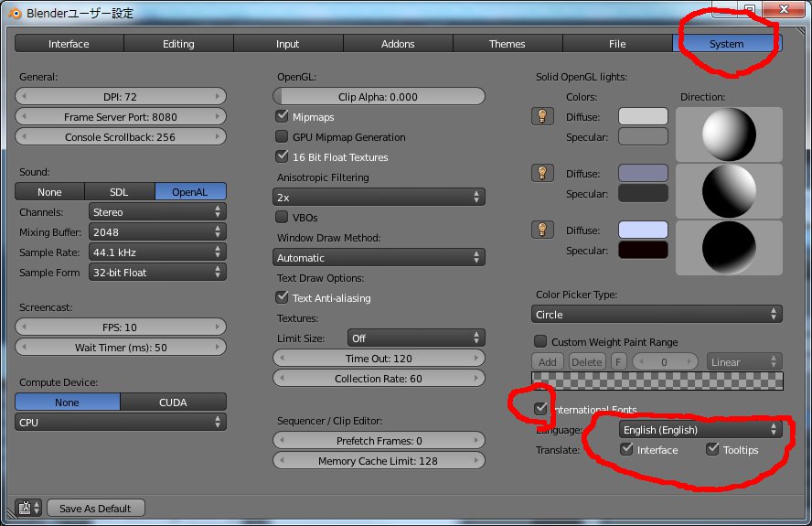This screenshot has height=526, width=812.
Task: Disable the Mipmaps checkbox
Action: 282,116
